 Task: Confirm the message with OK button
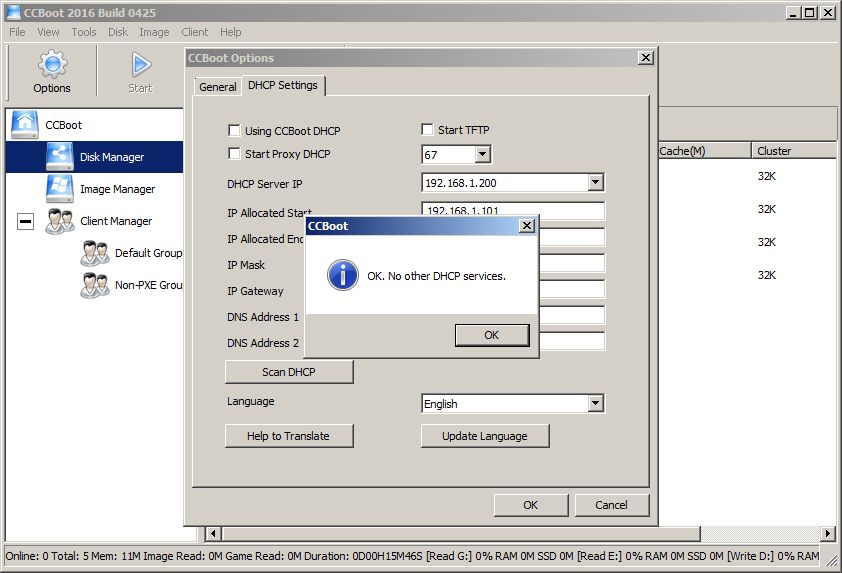click(492, 335)
